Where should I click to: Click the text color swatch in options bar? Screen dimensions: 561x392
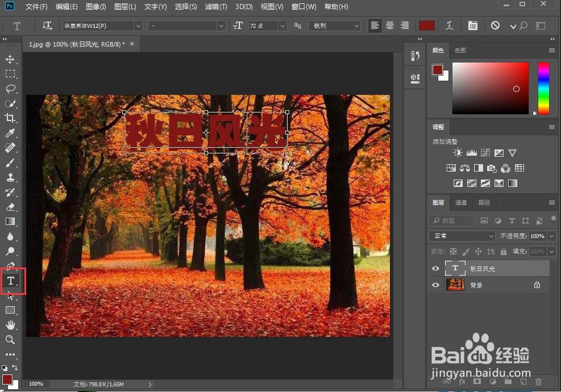[x=427, y=26]
